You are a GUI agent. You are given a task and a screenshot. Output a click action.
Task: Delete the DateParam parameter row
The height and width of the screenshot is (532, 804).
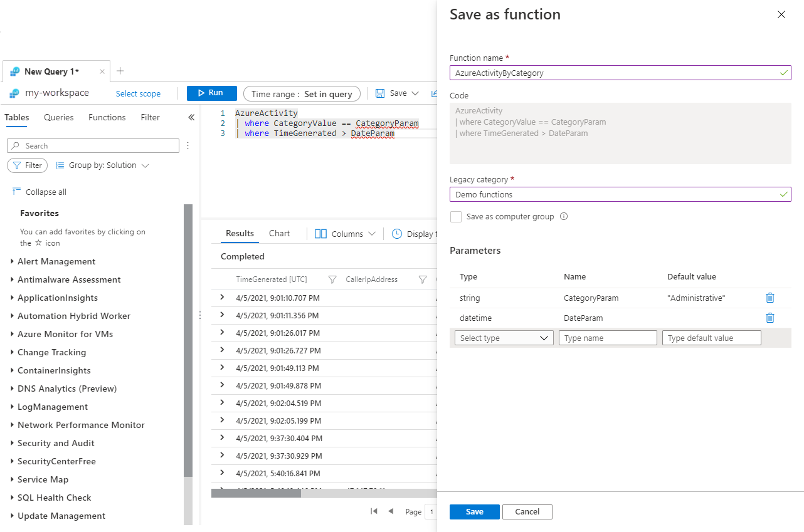click(770, 318)
